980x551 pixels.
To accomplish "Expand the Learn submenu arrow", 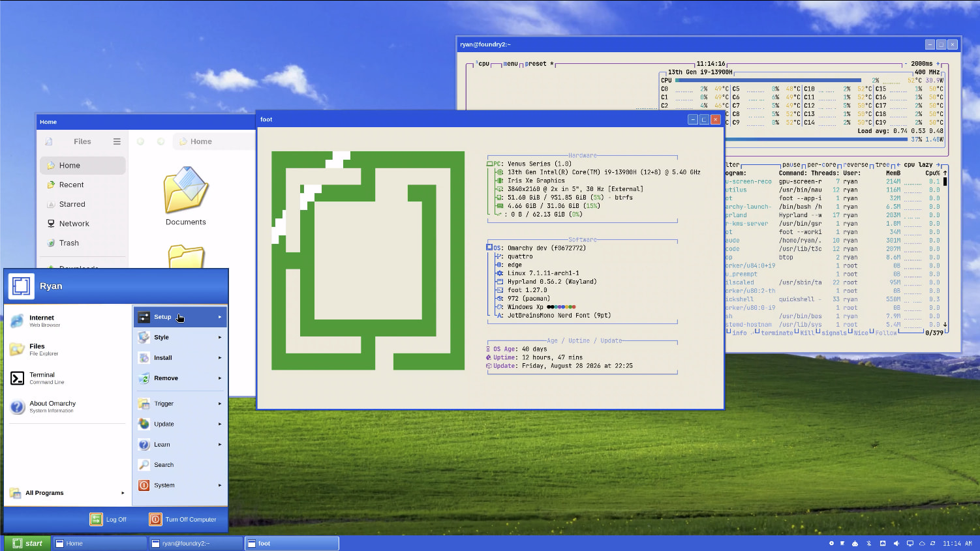I will [220, 445].
